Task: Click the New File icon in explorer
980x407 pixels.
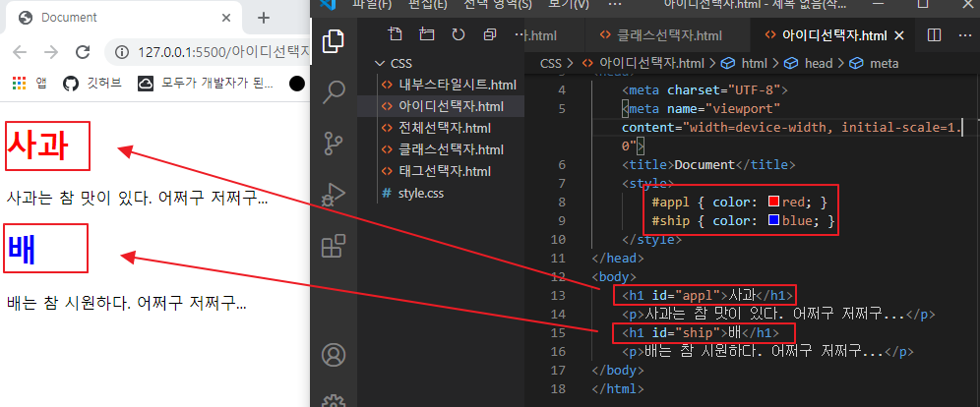Action: (395, 35)
